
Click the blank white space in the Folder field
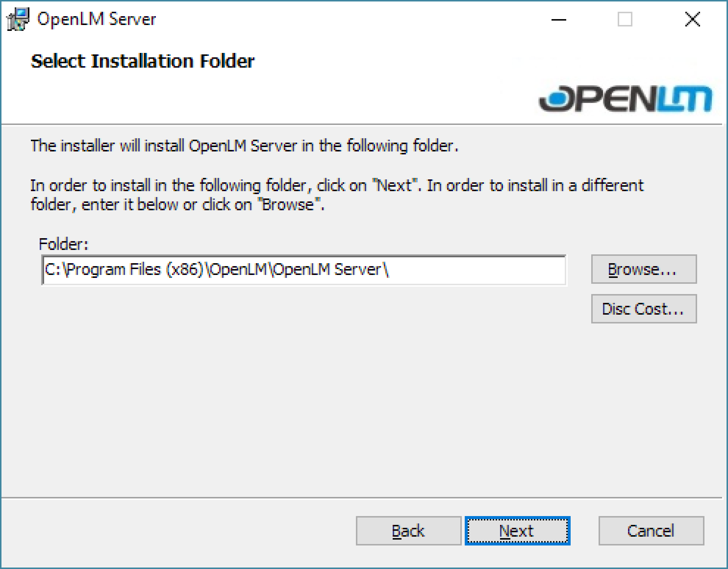tap(478, 270)
